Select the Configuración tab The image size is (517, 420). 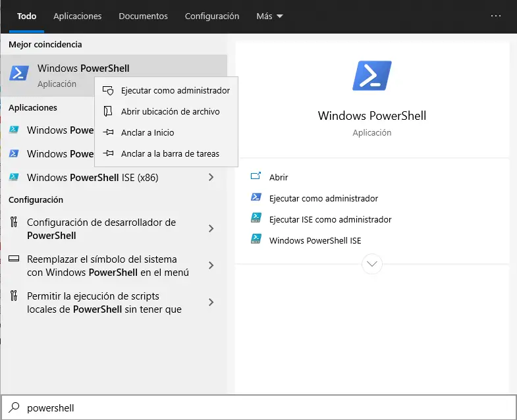[211, 16]
